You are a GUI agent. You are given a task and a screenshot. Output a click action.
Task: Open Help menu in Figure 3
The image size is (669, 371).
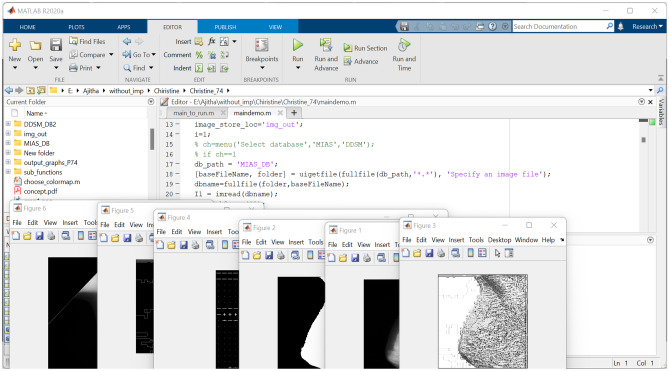[548, 240]
